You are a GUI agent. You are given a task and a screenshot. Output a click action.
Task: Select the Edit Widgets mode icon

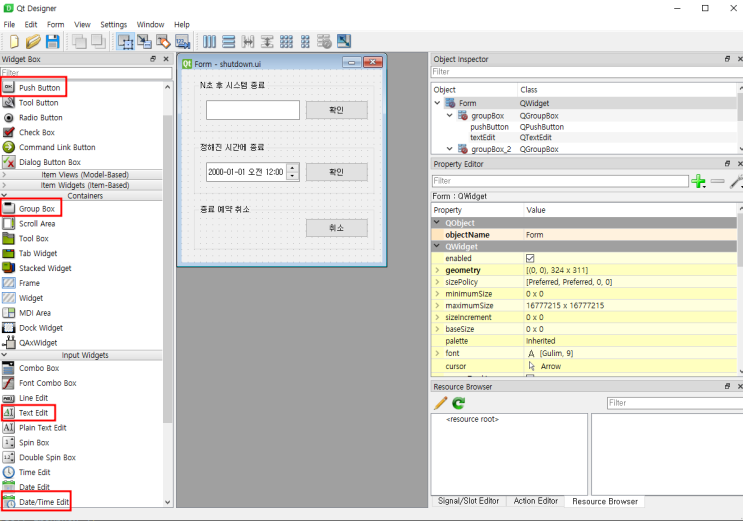click(126, 41)
